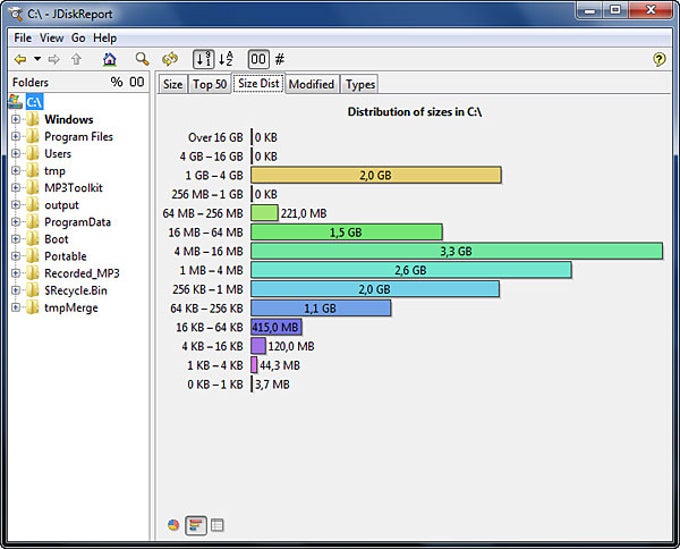Image resolution: width=680 pixels, height=549 pixels.
Task: Click the magnifying glass scan icon
Action: 143,60
